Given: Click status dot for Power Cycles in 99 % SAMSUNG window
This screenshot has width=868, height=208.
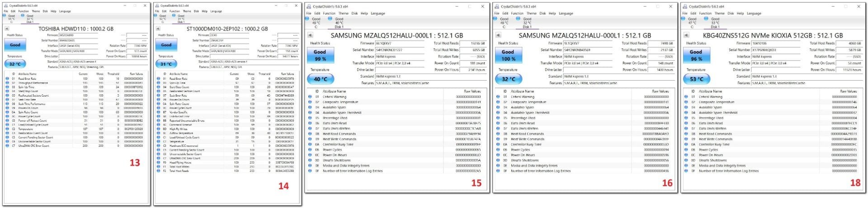Looking at the screenshot, I should pos(310,150).
